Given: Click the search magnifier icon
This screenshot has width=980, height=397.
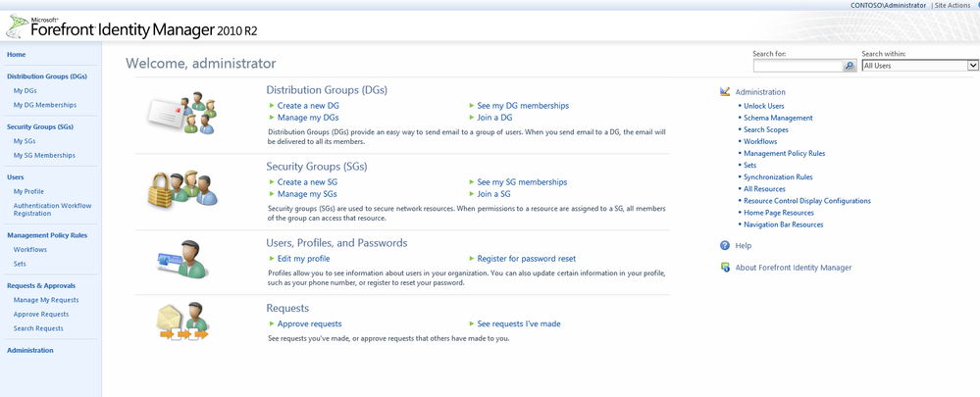Looking at the screenshot, I should click(x=850, y=66).
